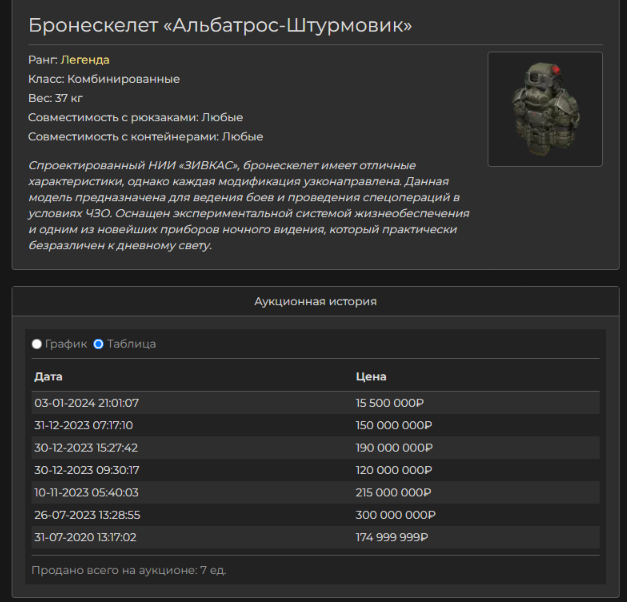Viewport: 627px width, 602px height.
Task: Select price 300 000 000₽
Action: (x=395, y=515)
